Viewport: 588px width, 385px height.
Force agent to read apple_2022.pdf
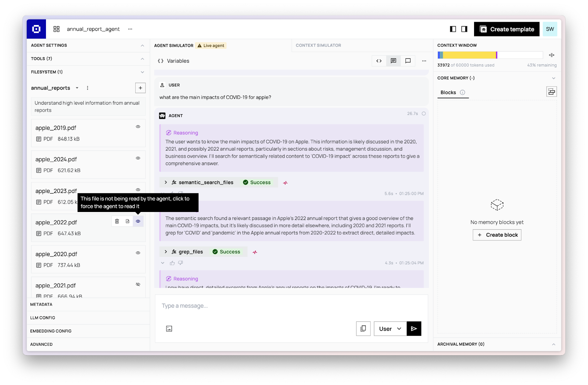coord(138,221)
